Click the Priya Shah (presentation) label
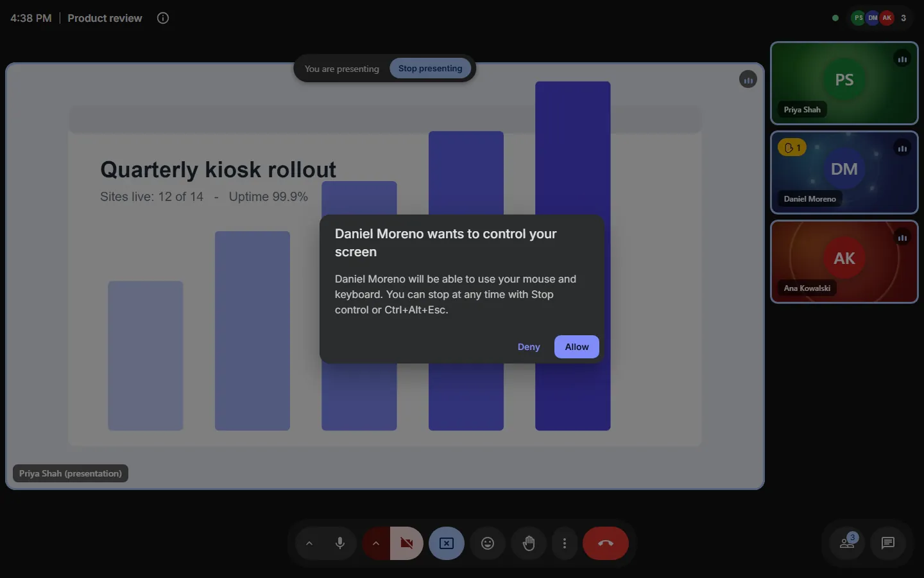The width and height of the screenshot is (924, 578). pyautogui.click(x=71, y=473)
